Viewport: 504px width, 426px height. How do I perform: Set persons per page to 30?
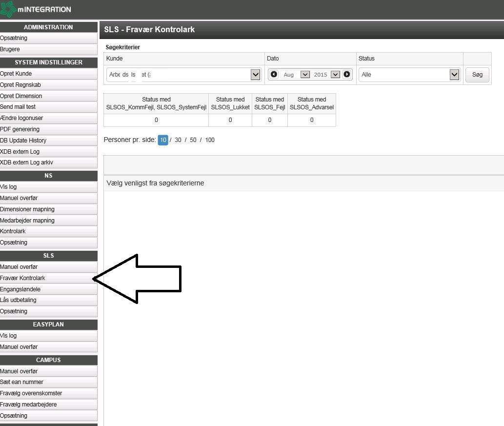point(178,140)
